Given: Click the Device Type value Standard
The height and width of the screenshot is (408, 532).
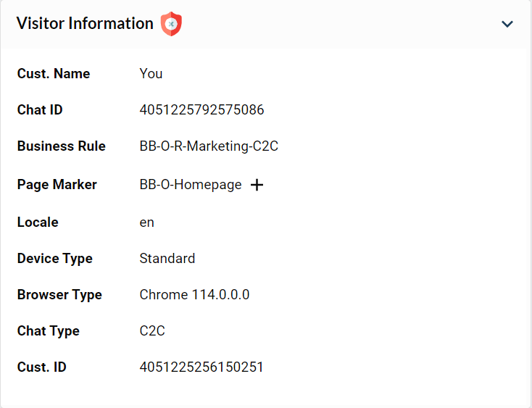Looking at the screenshot, I should 167,259.
